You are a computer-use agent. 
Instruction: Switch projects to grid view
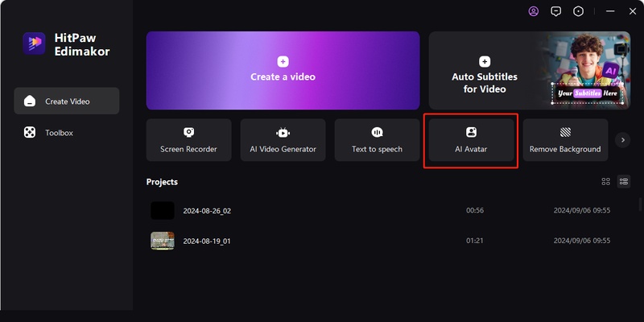pos(606,182)
